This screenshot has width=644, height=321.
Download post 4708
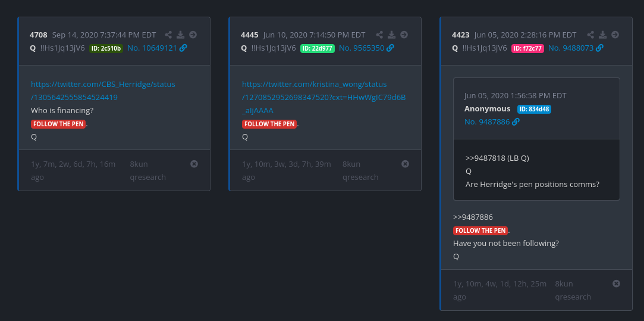pyautogui.click(x=181, y=35)
